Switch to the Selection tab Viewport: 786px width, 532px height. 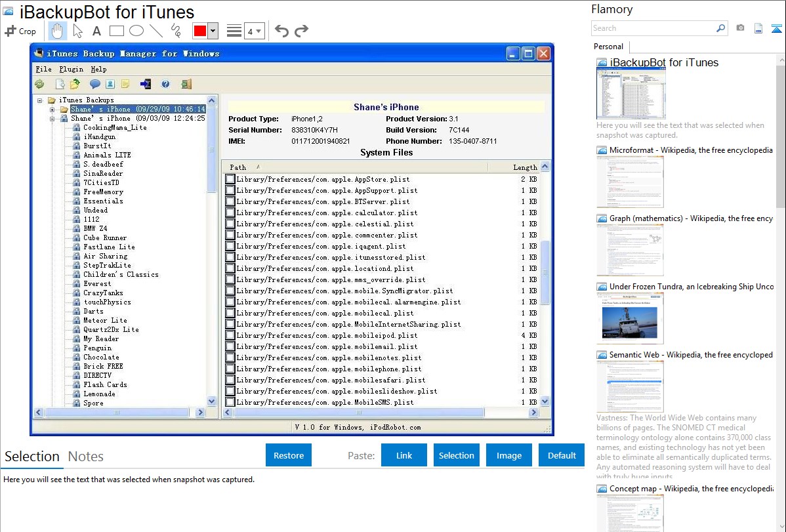click(x=32, y=457)
